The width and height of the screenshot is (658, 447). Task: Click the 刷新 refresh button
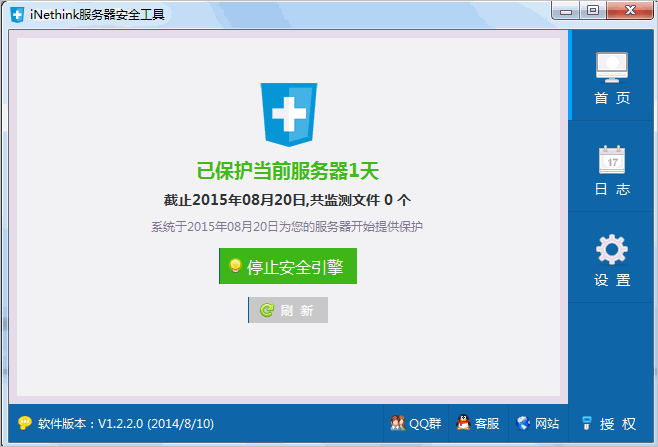[288, 310]
